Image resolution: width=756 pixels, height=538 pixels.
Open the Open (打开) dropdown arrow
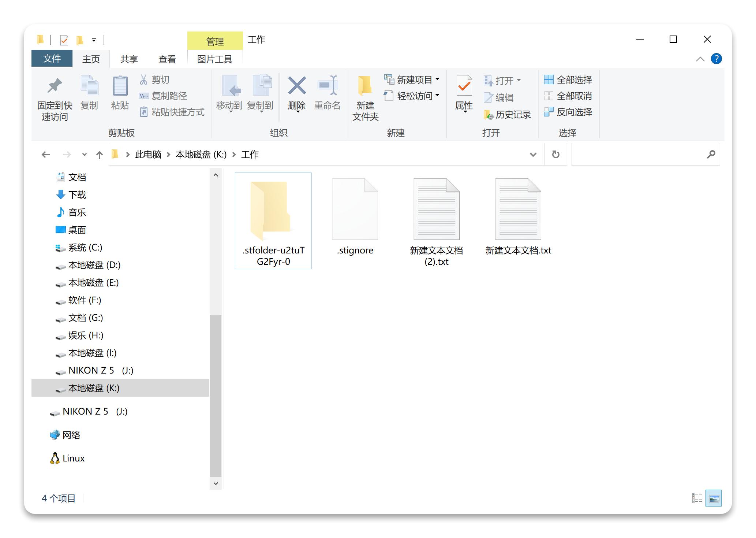(x=519, y=80)
